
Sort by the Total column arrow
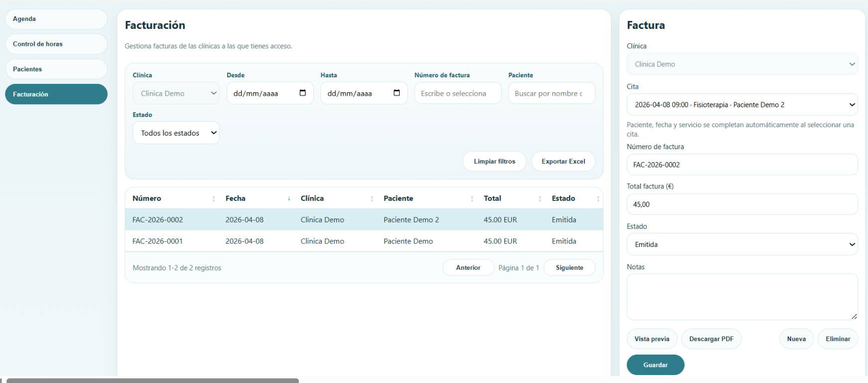(540, 199)
